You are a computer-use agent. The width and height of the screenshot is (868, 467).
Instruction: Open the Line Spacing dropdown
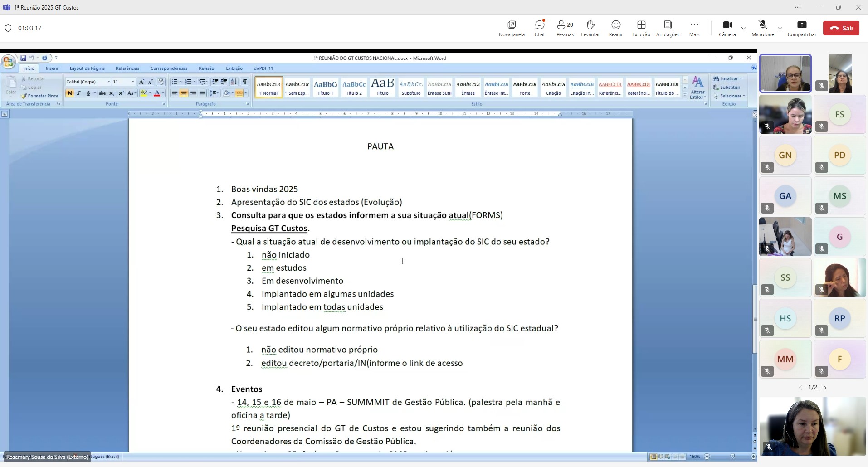coord(214,93)
